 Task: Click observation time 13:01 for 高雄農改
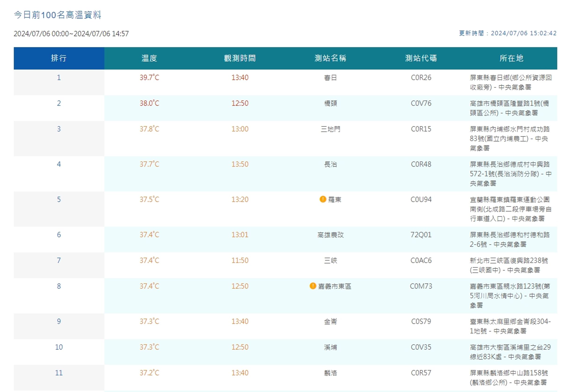[x=240, y=235]
